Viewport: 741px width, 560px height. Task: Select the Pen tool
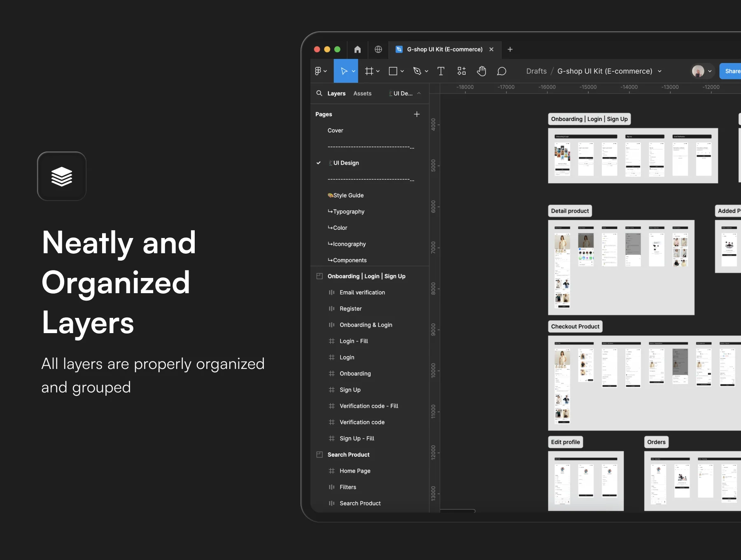tap(417, 71)
